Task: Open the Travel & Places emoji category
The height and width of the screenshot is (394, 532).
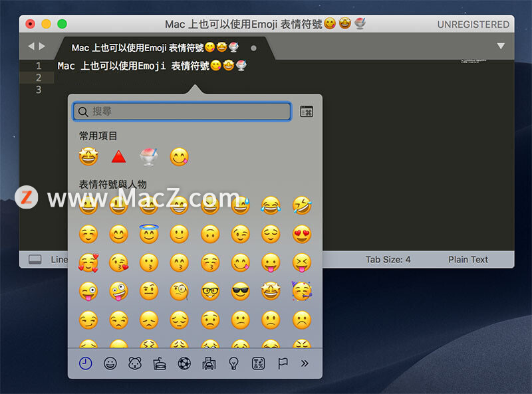Action: click(208, 363)
